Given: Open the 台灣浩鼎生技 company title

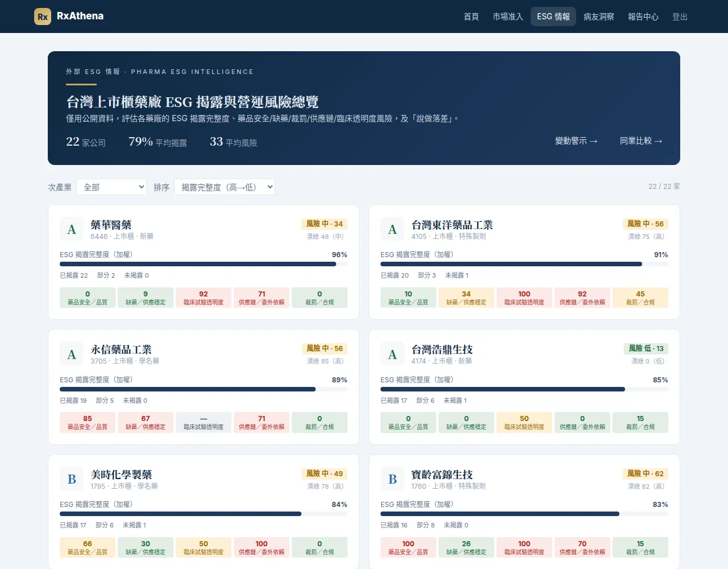Looking at the screenshot, I should (x=442, y=349).
